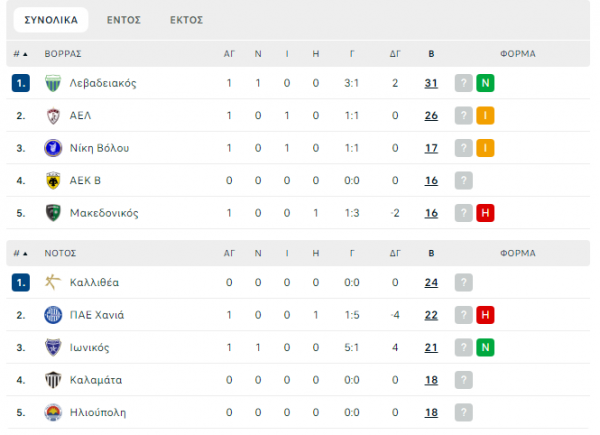The width and height of the screenshot is (600, 435).
Task: Open Μακεδονικός red H form result
Action: pos(485,213)
